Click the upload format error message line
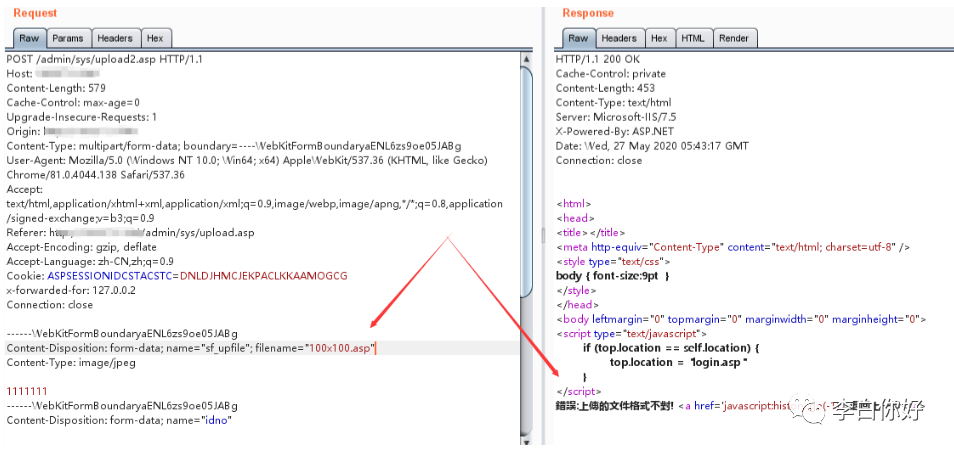Viewport: 954px width, 451px height. click(x=615, y=405)
